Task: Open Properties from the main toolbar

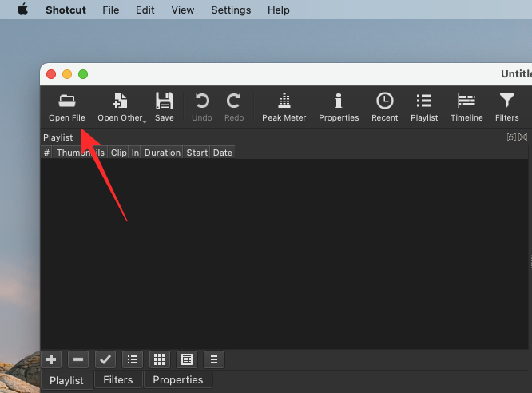Action: coord(339,107)
